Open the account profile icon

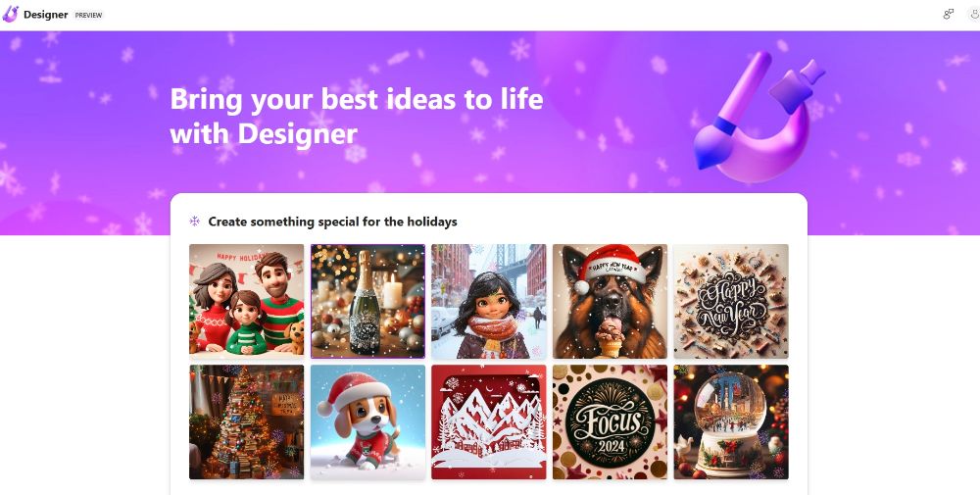[975, 15]
